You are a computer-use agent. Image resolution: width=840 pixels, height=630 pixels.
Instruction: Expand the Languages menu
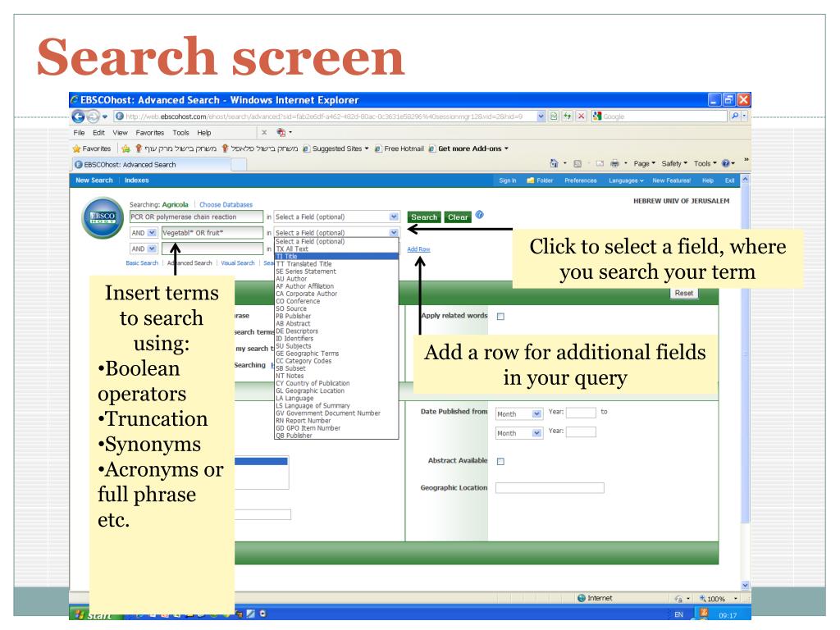[x=626, y=180]
